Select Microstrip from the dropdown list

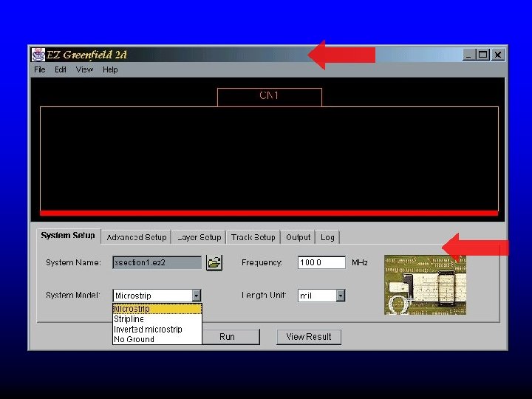(x=157, y=309)
